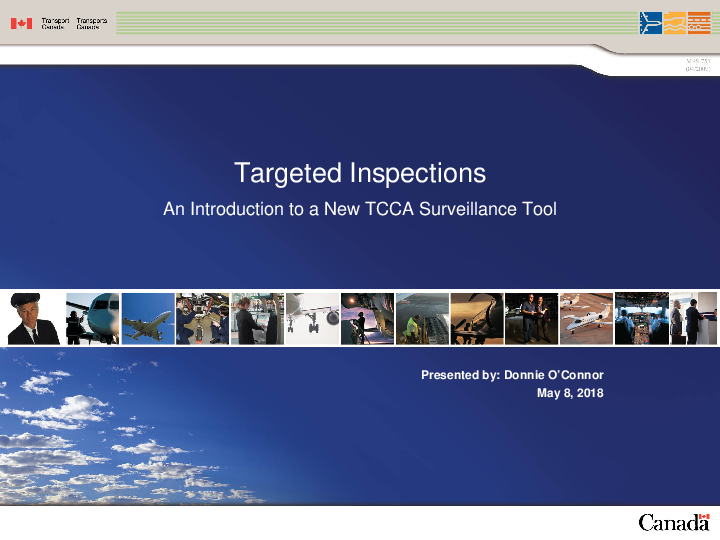Select the landing gear close-up photo

point(312,319)
